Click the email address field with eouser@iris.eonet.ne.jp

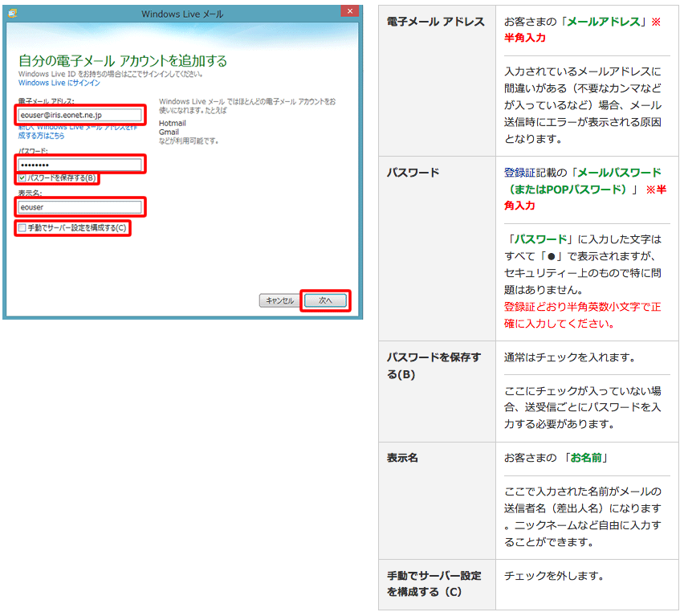[80, 115]
